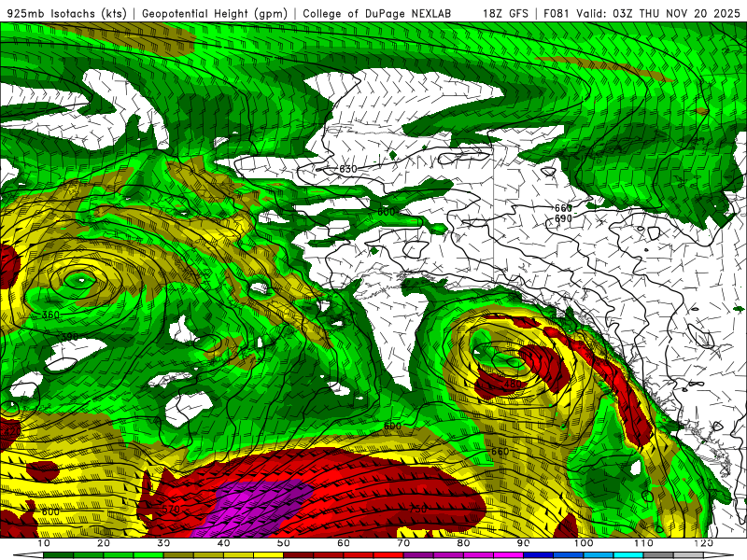Screen dimensions: 747x560
Task: Click the 30 knot legend value
Action: (163, 543)
